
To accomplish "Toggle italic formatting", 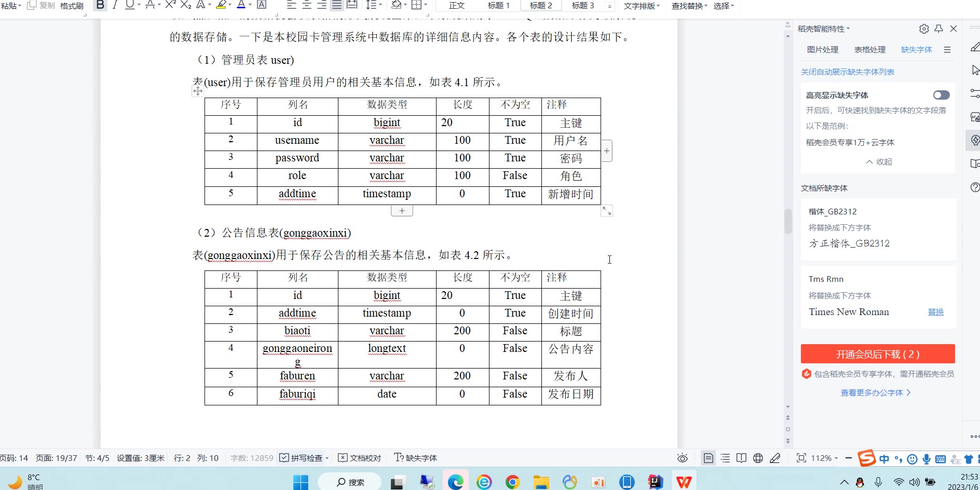I will (x=115, y=5).
